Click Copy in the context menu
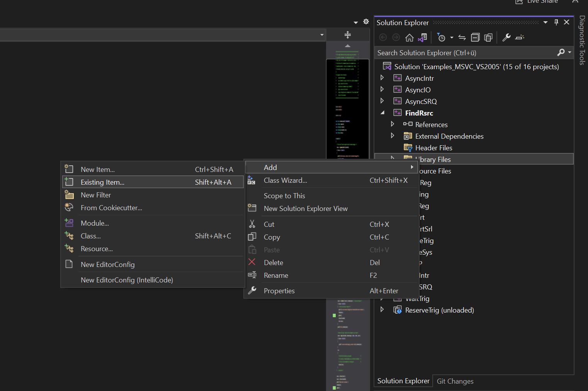The image size is (588, 391). [x=331, y=237]
